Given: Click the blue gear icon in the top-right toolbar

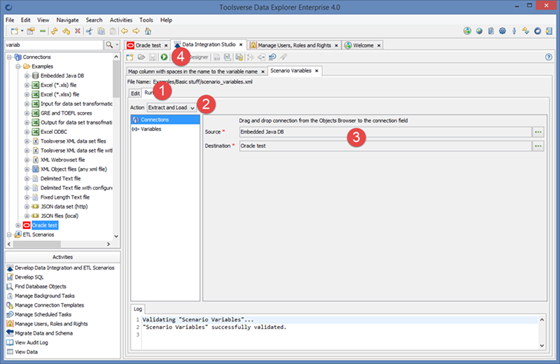Looking at the screenshot, I should [x=502, y=31].
